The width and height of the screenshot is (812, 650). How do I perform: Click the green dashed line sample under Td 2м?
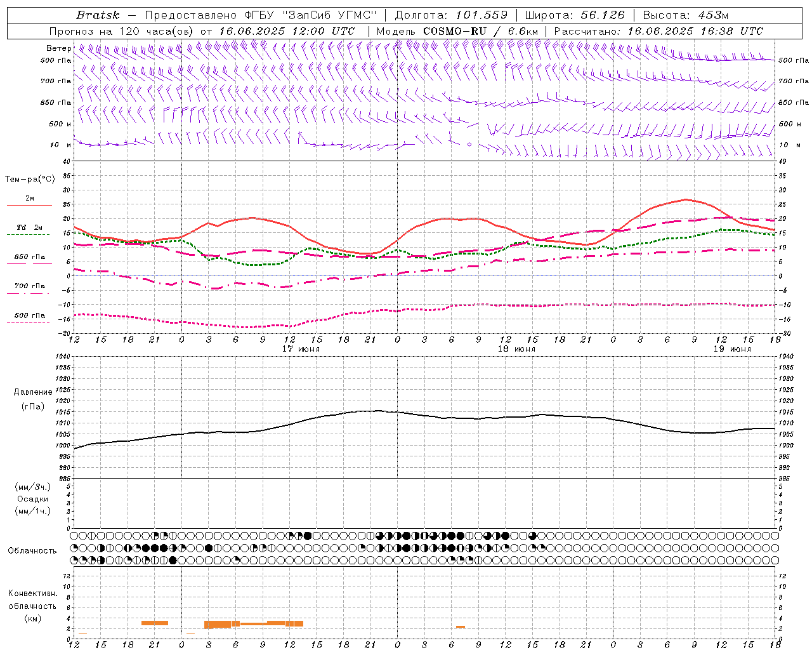(28, 235)
